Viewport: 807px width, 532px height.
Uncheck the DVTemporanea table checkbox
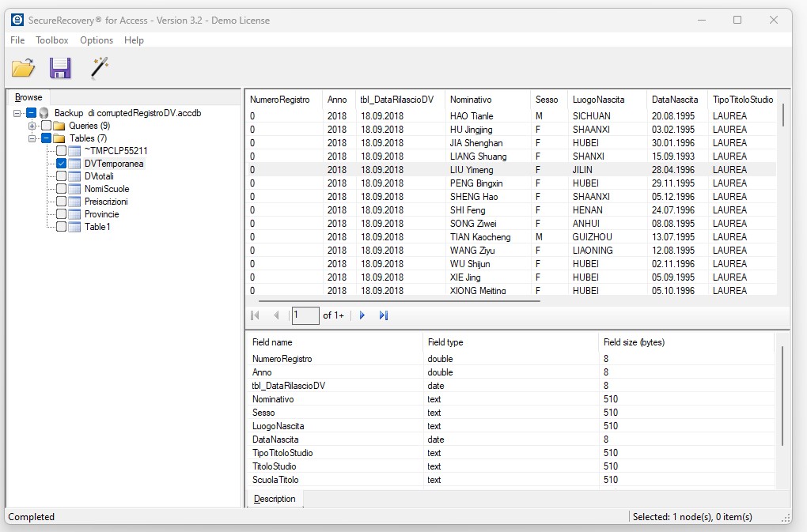(61, 164)
